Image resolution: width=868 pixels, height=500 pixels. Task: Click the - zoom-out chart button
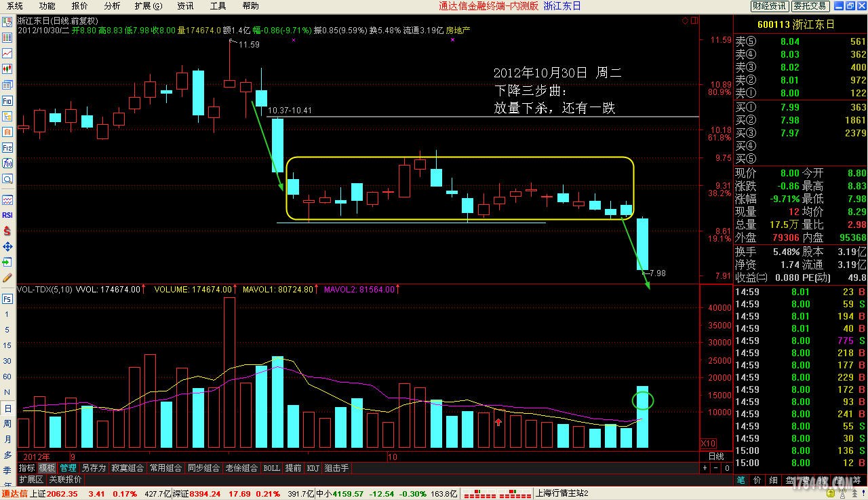[715, 468]
